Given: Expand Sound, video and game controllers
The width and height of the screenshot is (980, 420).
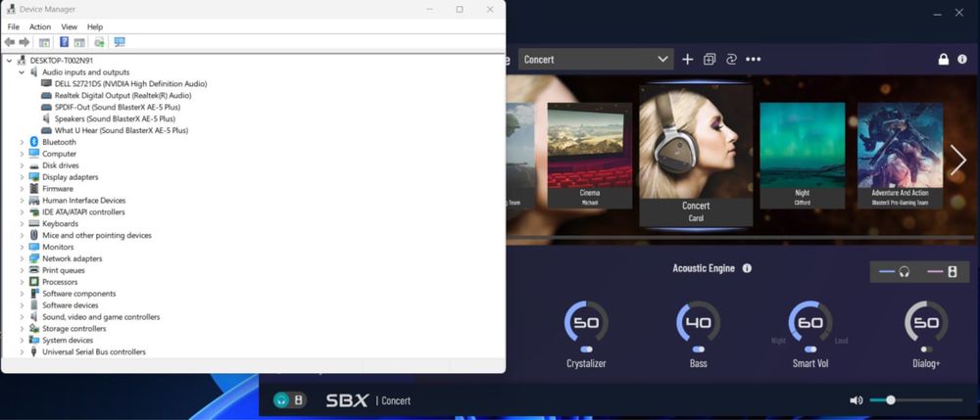Looking at the screenshot, I should tap(22, 317).
